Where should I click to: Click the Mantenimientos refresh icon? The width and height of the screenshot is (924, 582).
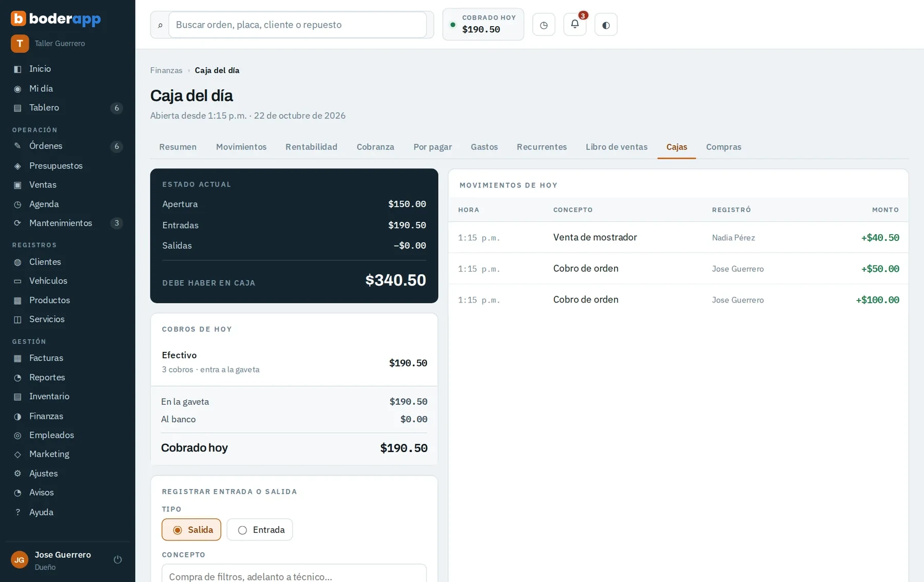(17, 223)
